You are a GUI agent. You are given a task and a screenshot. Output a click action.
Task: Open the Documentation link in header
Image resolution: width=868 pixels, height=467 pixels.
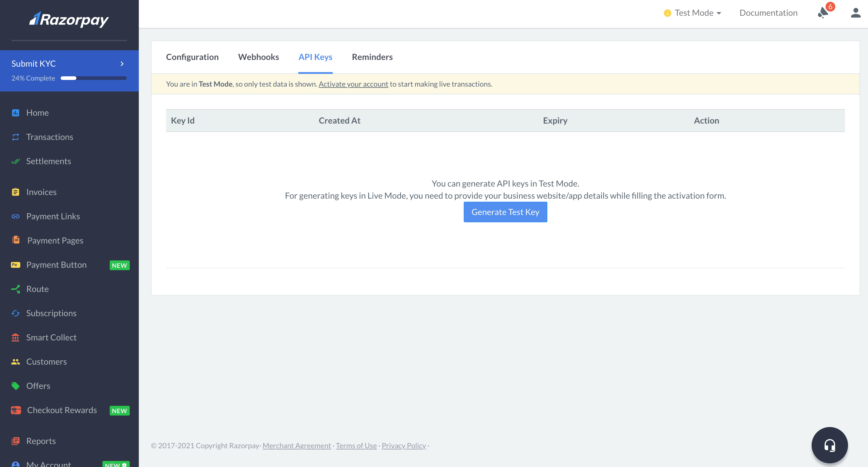click(x=768, y=13)
